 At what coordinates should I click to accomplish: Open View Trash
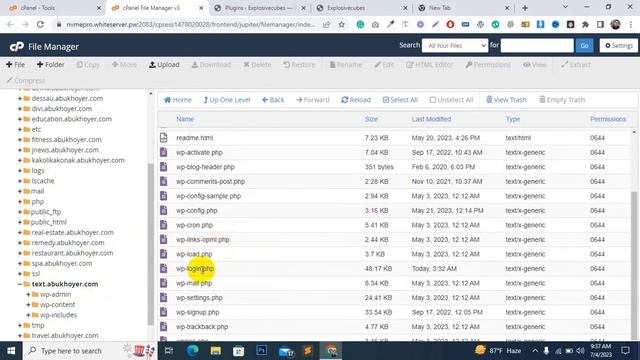506,100
